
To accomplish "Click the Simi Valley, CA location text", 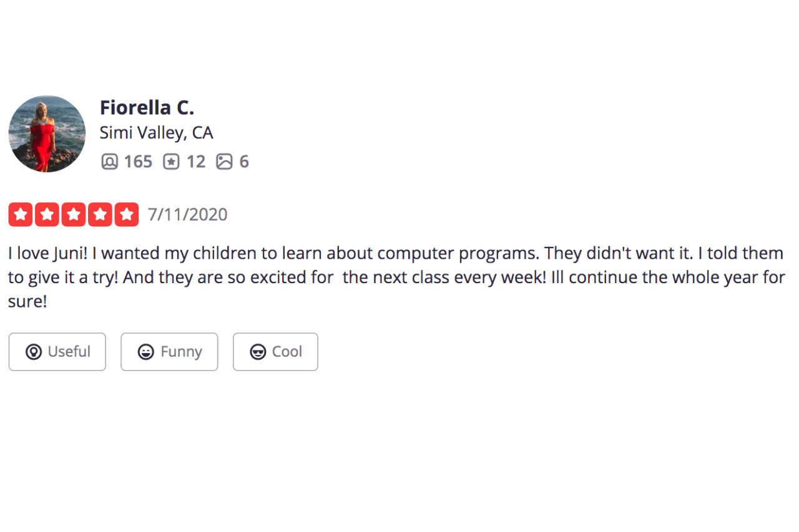I will [x=156, y=132].
